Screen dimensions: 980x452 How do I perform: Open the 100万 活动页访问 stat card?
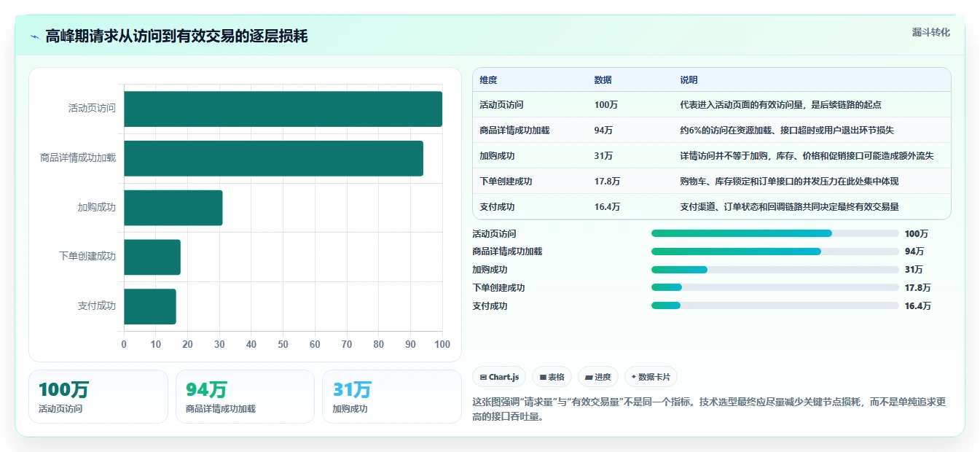pyautogui.click(x=98, y=397)
